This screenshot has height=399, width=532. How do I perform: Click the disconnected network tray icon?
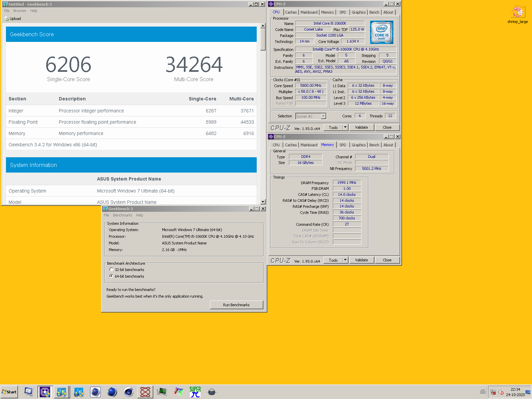pos(493,392)
